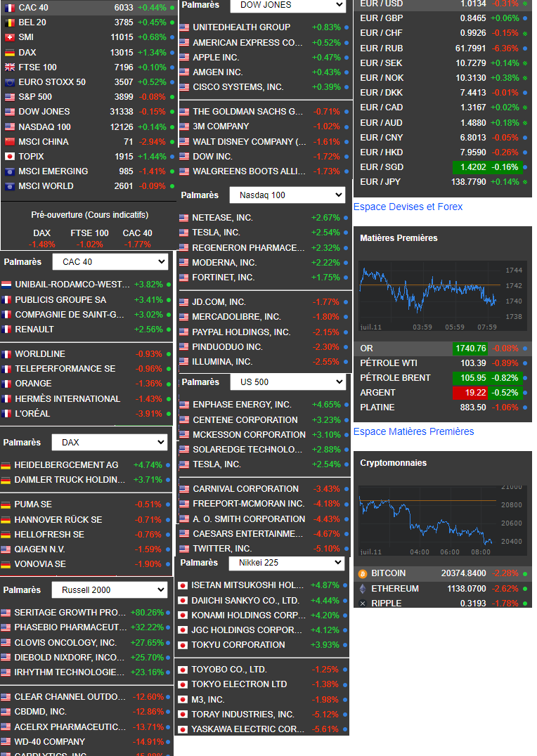
Task: Open the US 500 Palmarès dropdown
Action: click(288, 382)
